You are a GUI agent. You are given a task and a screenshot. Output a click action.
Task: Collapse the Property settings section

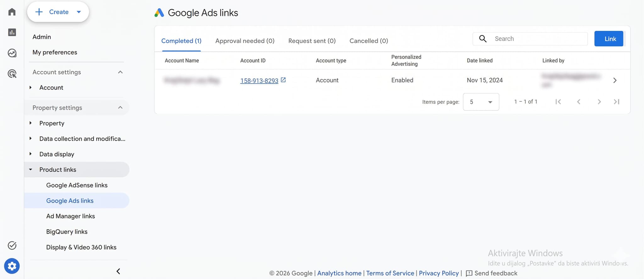[x=120, y=108]
